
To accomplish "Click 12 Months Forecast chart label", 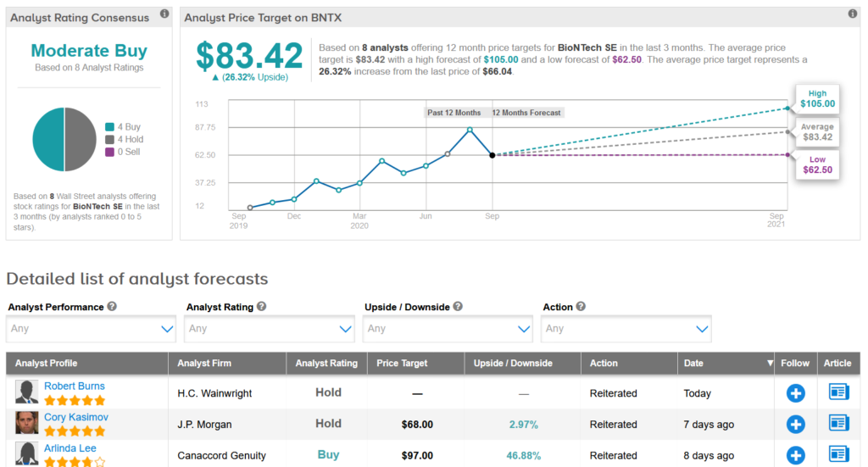I will (526, 113).
